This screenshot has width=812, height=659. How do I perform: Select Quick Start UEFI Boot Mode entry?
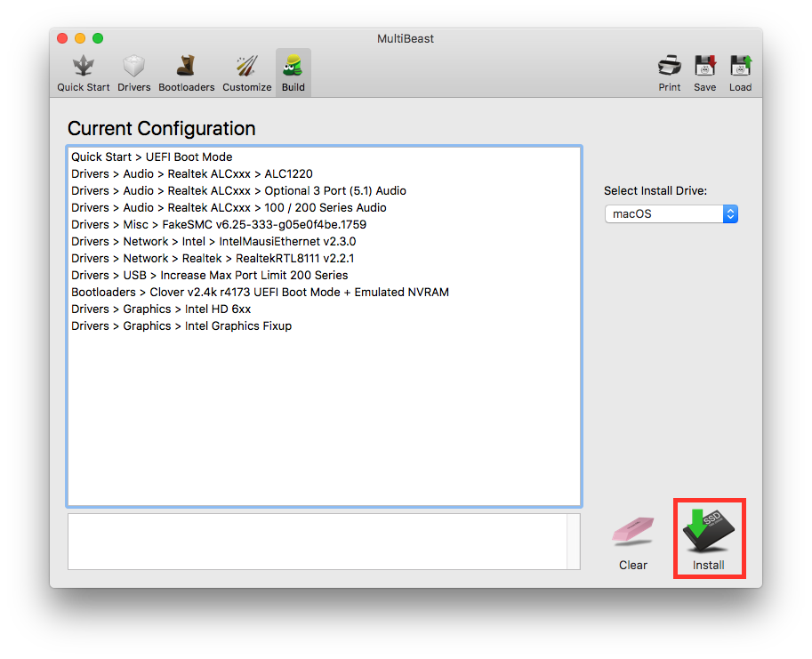[x=151, y=157]
